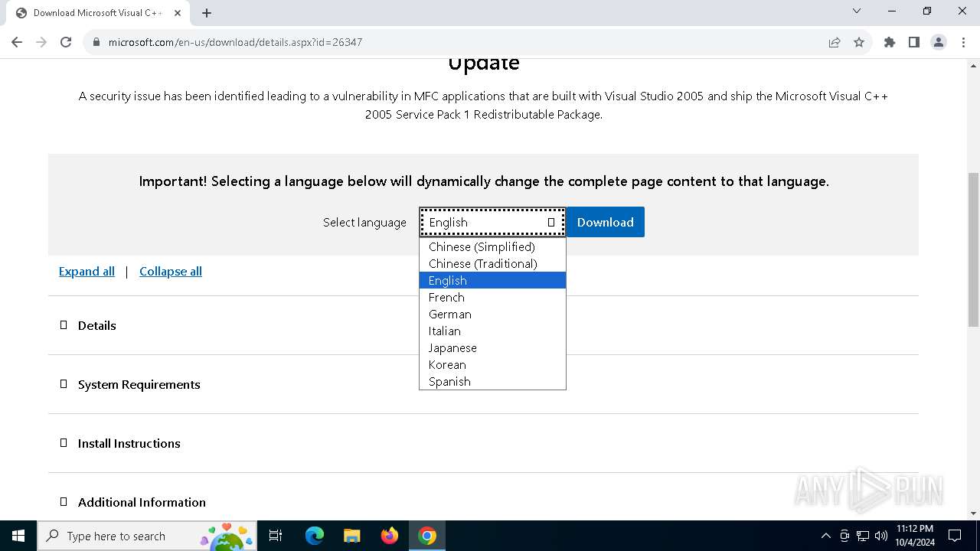Toggle the browser side panel

point(914,42)
